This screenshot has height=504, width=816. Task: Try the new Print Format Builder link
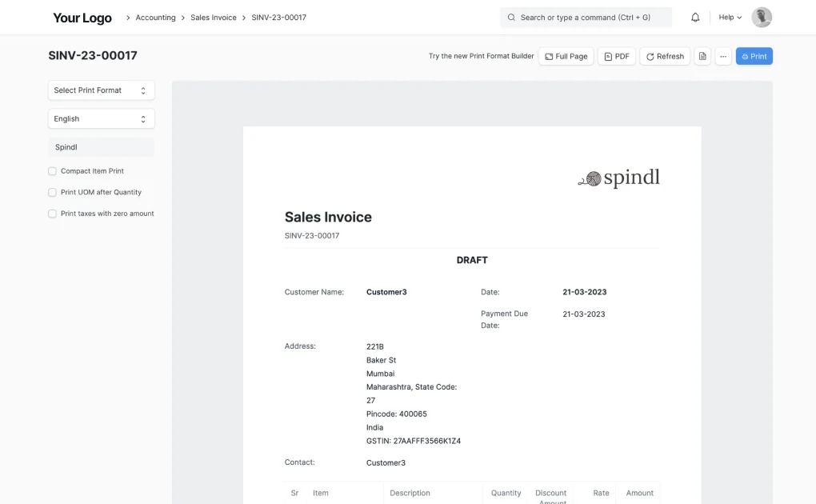point(480,56)
